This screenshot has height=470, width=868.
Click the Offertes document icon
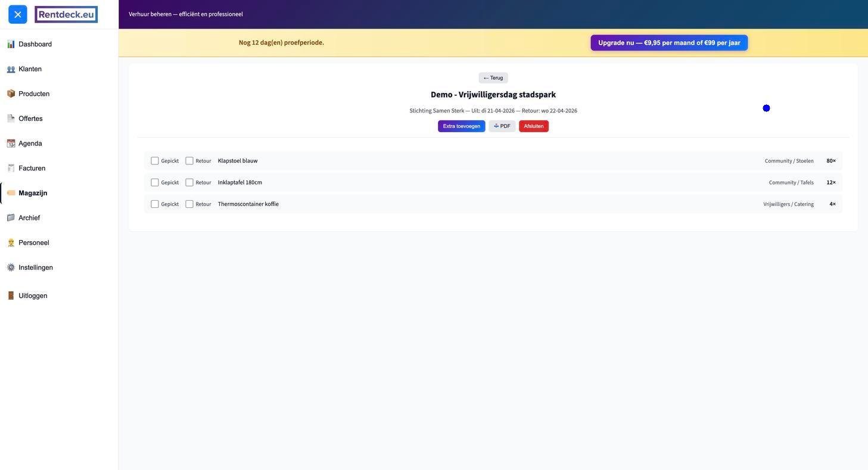11,119
